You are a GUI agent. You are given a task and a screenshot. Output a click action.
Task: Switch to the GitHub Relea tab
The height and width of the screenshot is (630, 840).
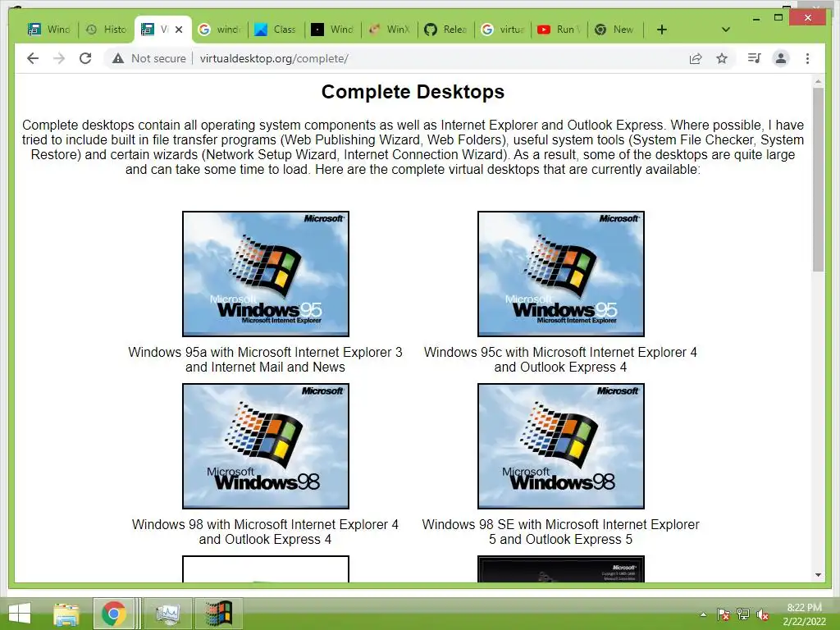[x=445, y=30]
